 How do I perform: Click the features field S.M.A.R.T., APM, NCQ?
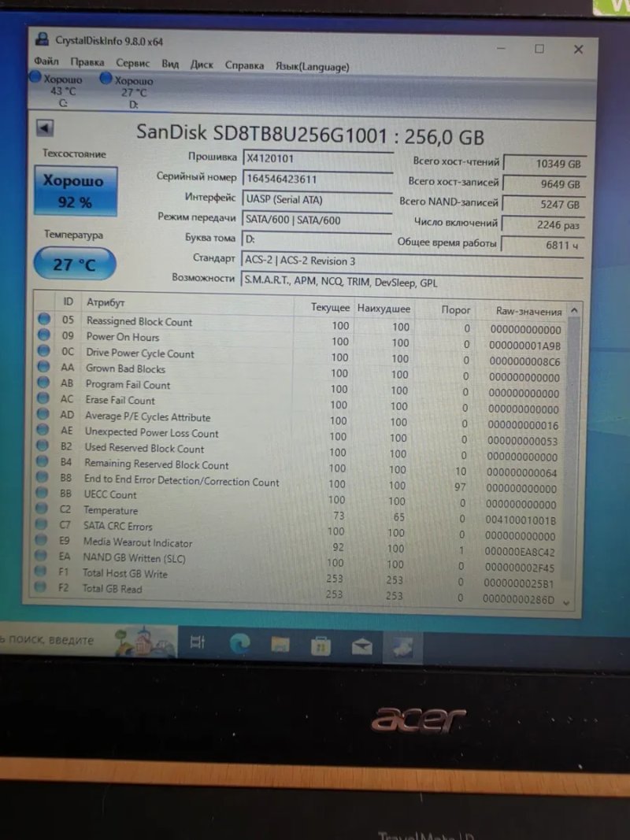click(411, 282)
